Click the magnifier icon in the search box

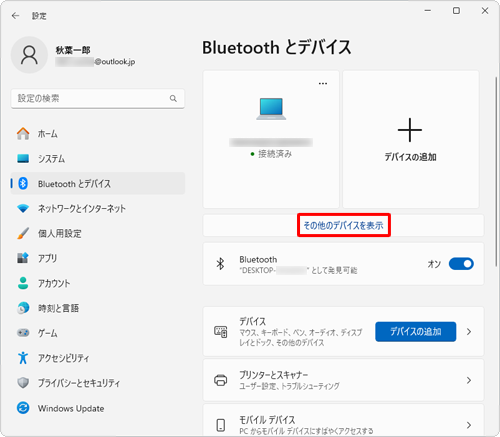click(x=173, y=98)
